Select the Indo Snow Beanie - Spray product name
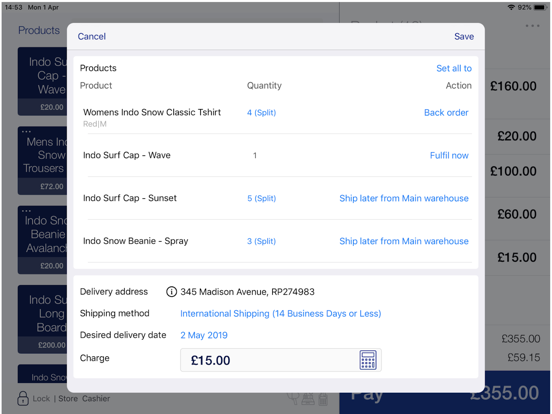This screenshot has height=414, width=552. pyautogui.click(x=136, y=241)
